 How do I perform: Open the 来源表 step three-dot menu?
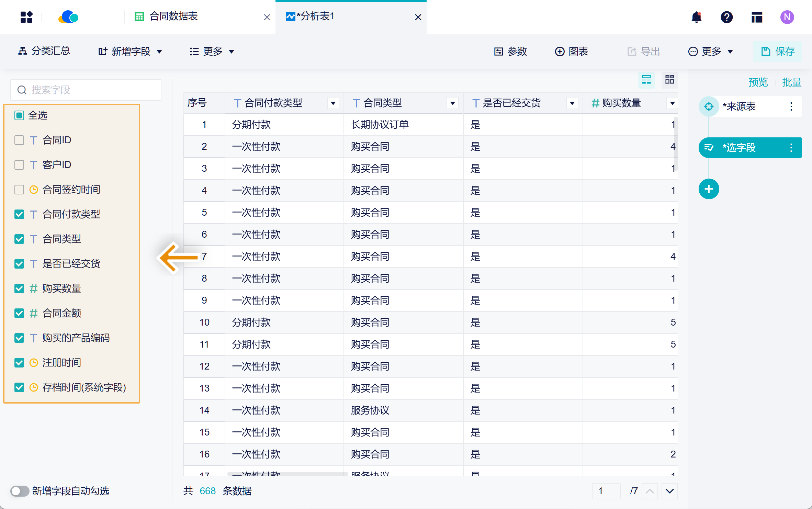tap(791, 106)
